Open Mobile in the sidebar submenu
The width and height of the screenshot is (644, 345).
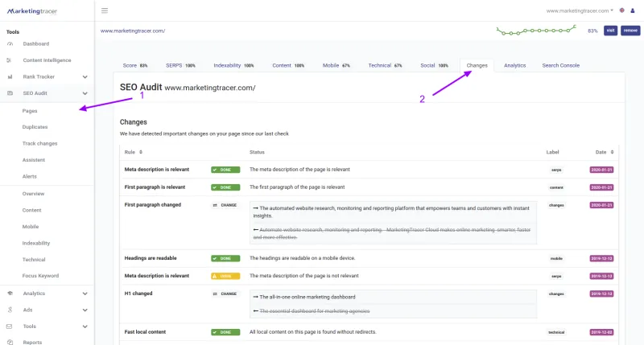[x=31, y=227]
